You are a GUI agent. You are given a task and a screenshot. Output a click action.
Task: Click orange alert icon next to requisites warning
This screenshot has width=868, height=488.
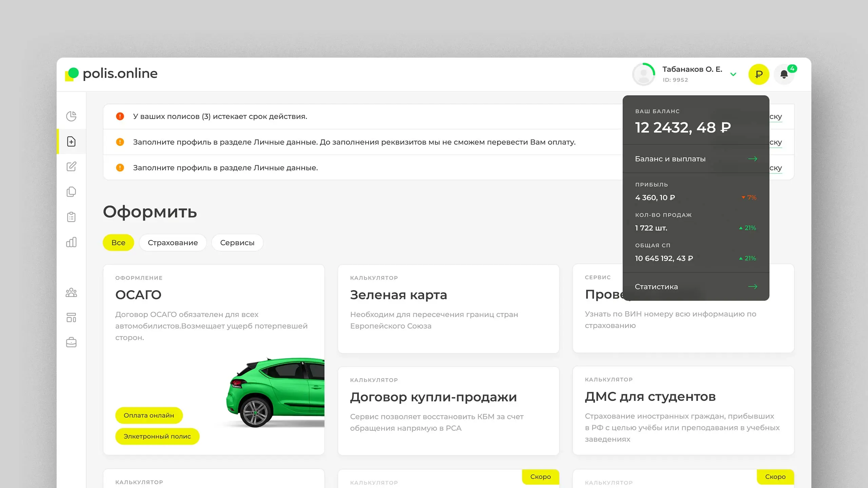120,142
